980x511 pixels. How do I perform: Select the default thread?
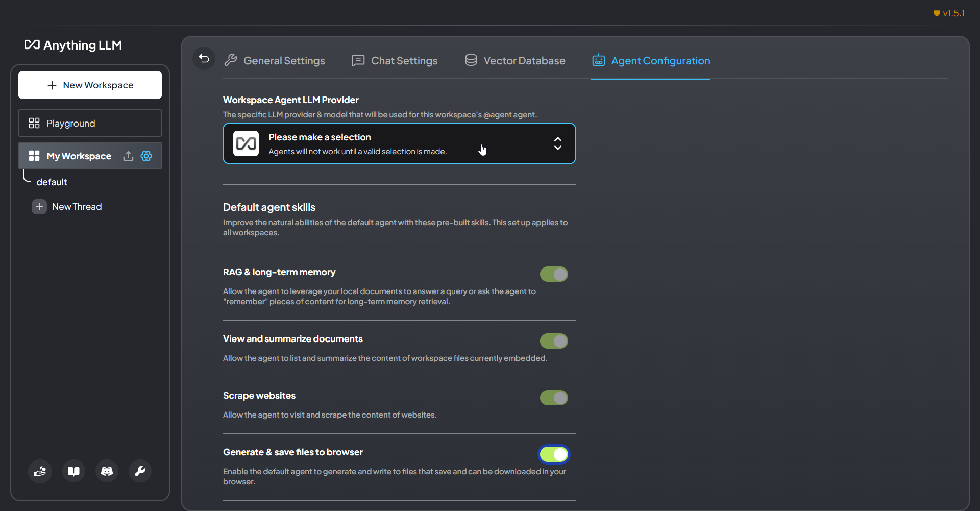click(x=52, y=182)
